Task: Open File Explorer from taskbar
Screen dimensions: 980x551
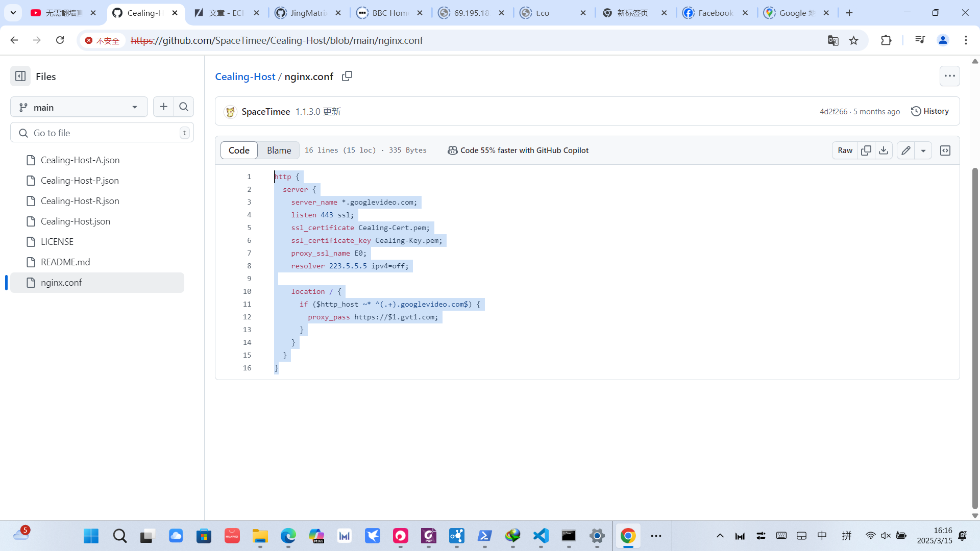Action: click(x=260, y=536)
